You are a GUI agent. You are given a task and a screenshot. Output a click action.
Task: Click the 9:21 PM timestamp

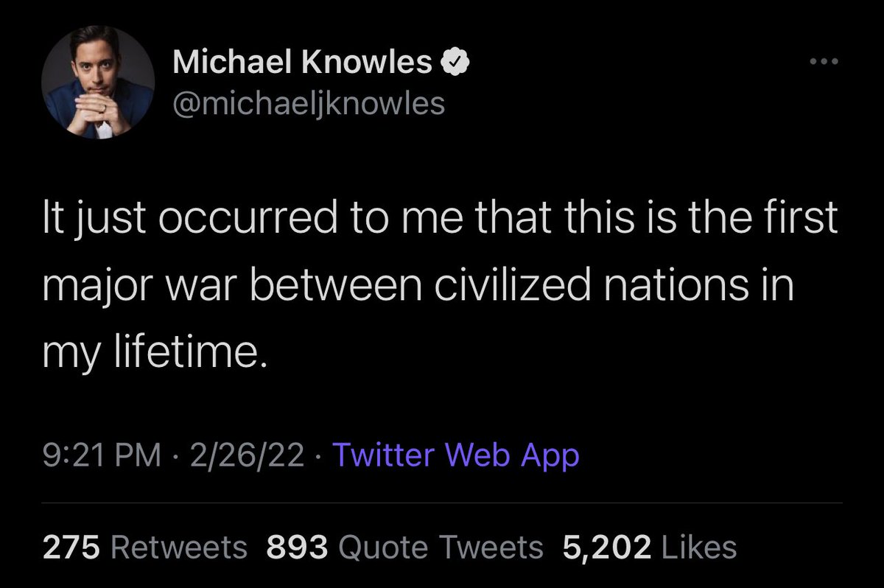tap(101, 455)
